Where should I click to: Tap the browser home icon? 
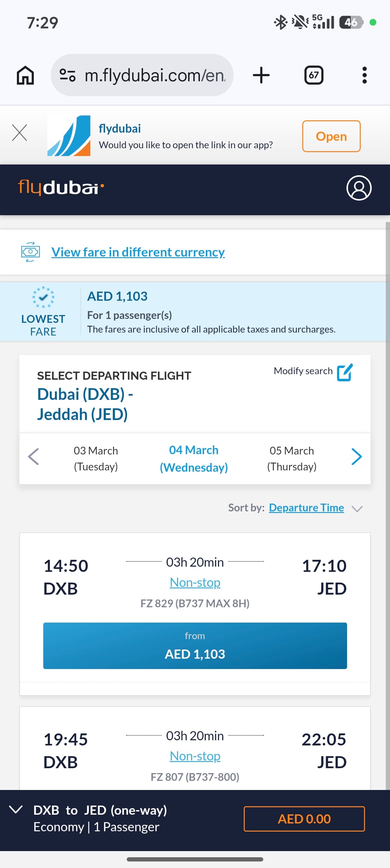[25, 75]
